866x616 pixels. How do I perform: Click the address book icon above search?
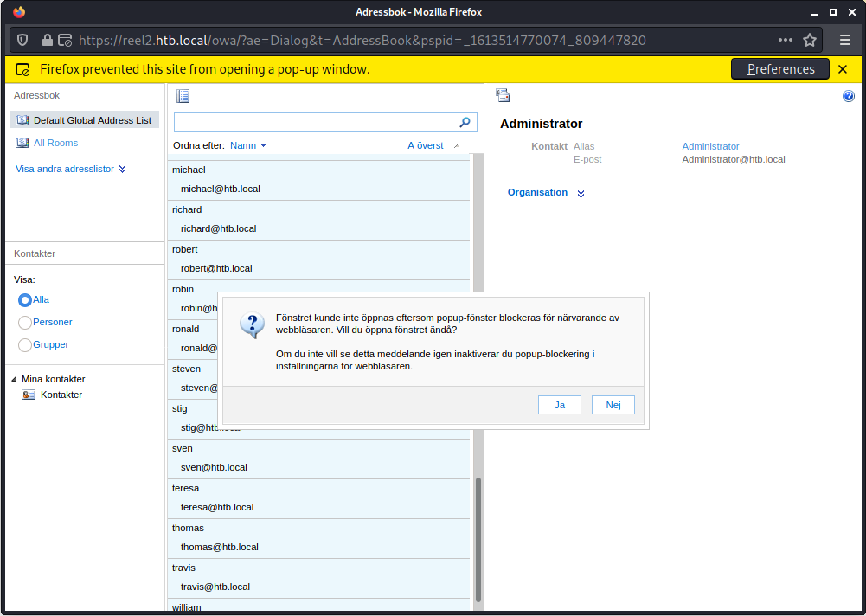click(x=183, y=96)
